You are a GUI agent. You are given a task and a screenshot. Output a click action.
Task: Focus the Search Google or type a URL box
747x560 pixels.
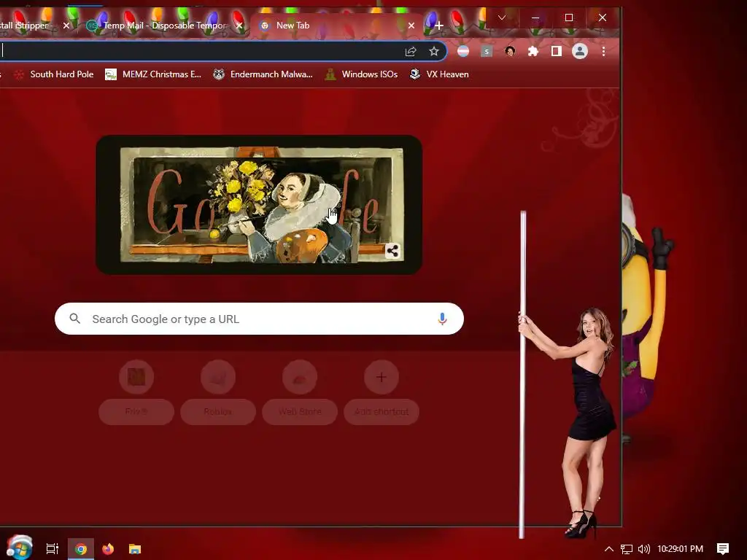click(x=259, y=319)
